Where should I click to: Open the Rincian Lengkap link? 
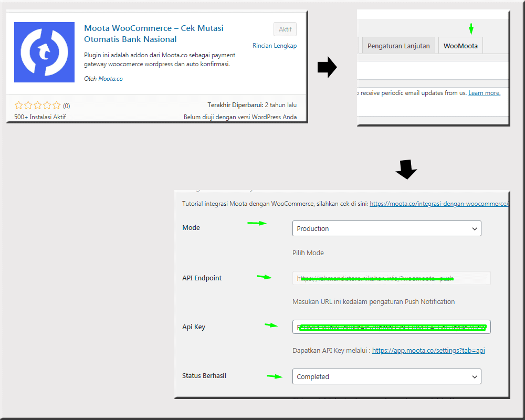[275, 46]
